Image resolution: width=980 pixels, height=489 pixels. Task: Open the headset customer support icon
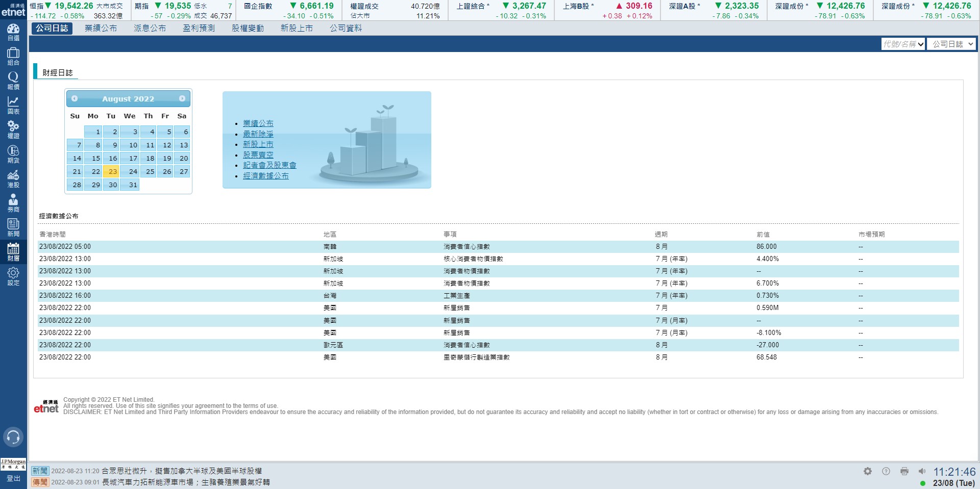tap(13, 437)
